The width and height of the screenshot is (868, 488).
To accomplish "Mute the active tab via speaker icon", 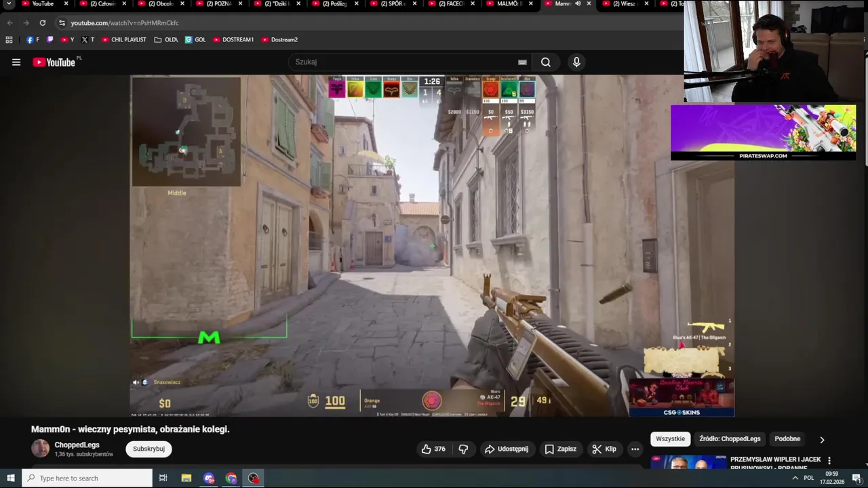I will pos(578,4).
